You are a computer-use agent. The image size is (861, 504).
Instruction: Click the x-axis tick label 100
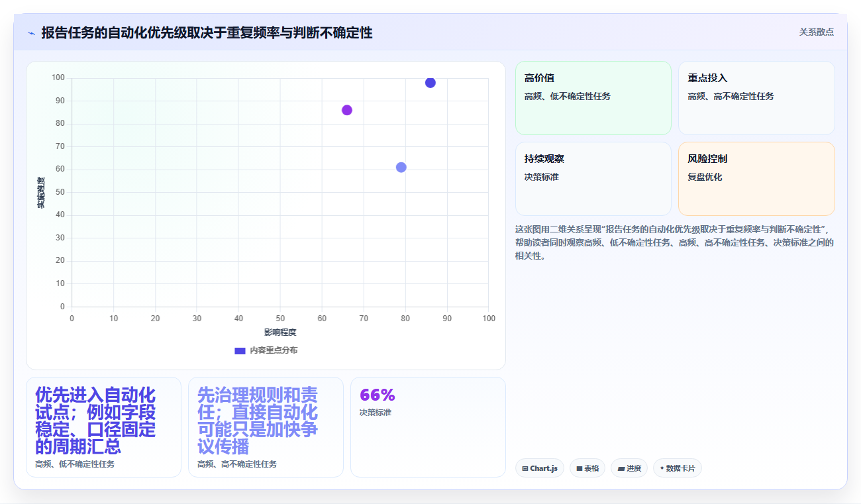point(489,319)
